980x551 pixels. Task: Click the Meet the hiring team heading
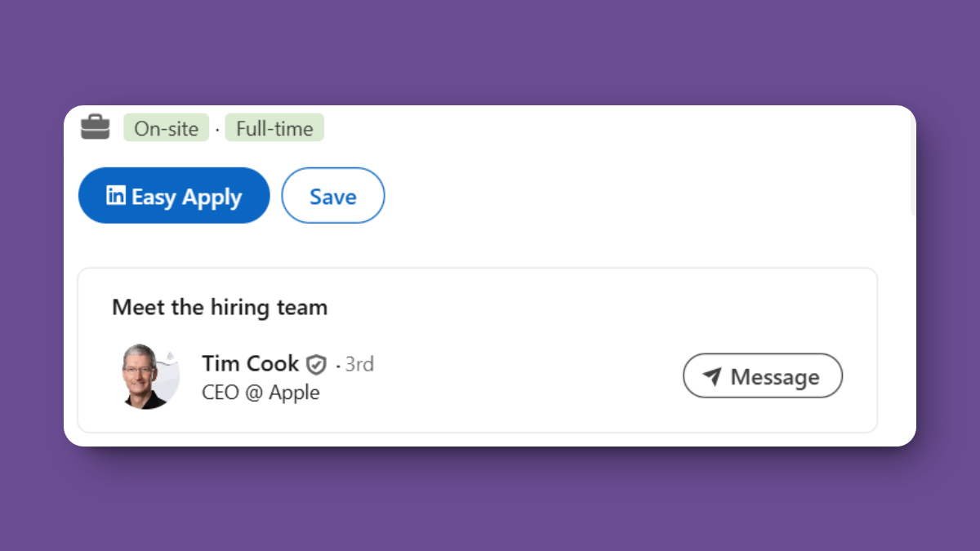pos(220,307)
